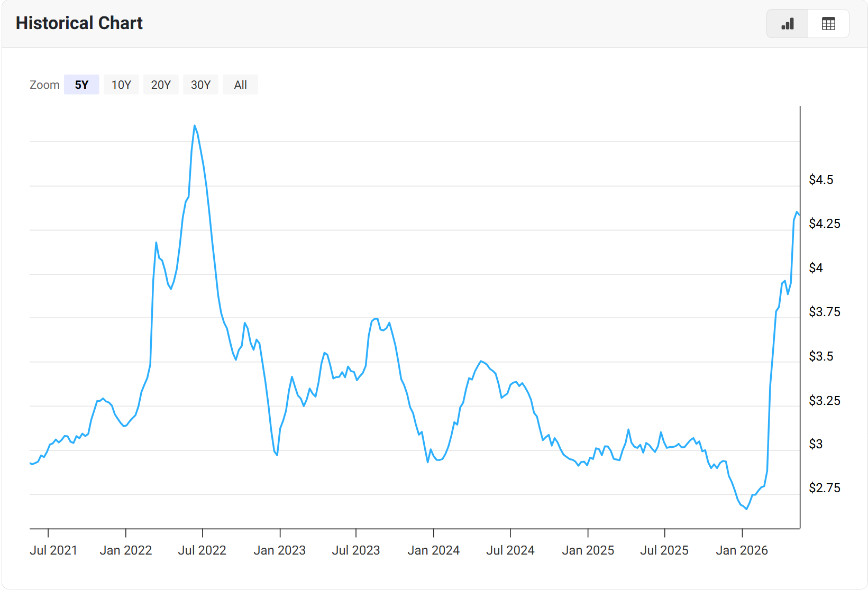868x590 pixels.
Task: Click the 'Jul 2023' x-axis label
Action: pos(356,550)
